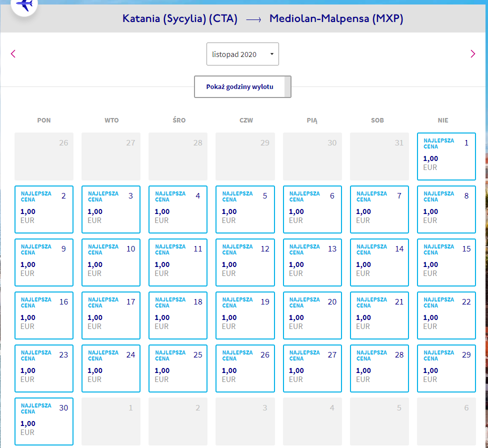Pick November 21 best price cell
The height and width of the screenshot is (448, 488).
point(379,315)
